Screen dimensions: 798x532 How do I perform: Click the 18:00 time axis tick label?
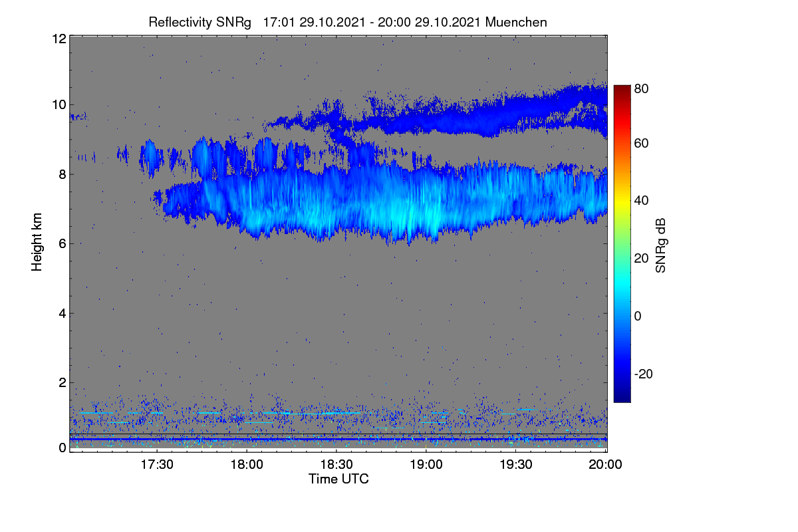coord(247,465)
